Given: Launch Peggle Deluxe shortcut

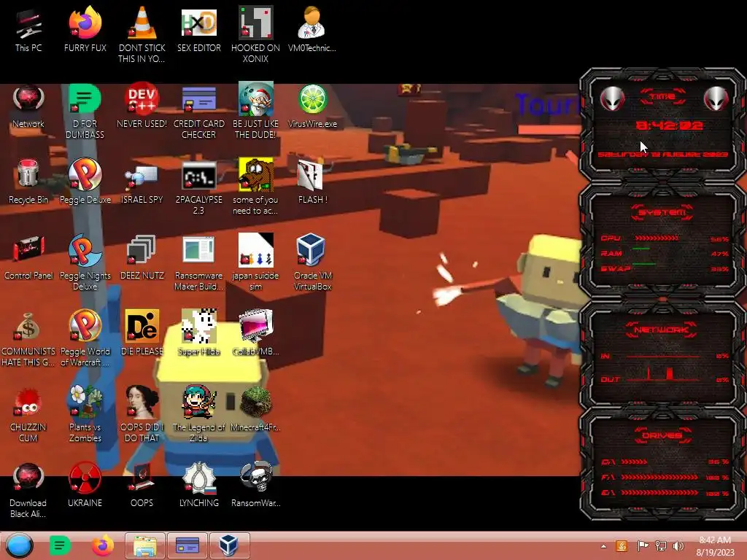Looking at the screenshot, I should point(85,182).
